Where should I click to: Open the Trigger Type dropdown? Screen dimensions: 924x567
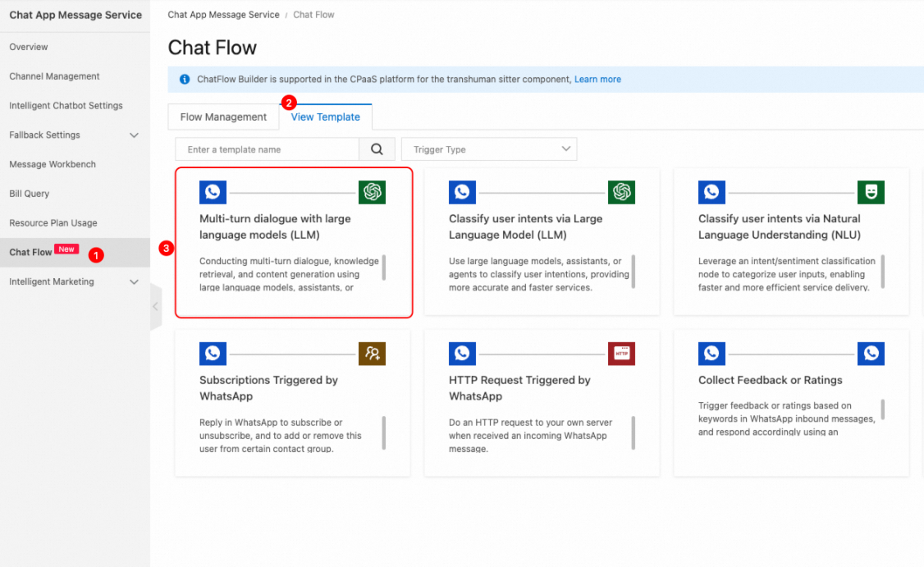point(489,149)
